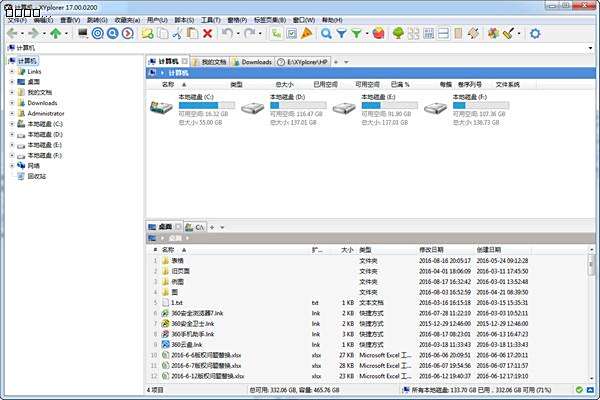600x400 pixels.
Task: Expand 网络 node in the tree
Action: tap(12, 166)
